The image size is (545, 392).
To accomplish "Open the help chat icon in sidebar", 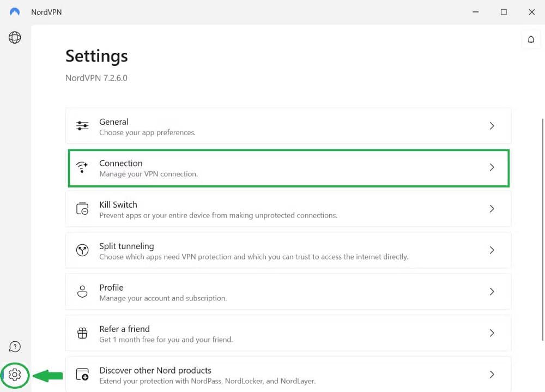I will point(15,347).
